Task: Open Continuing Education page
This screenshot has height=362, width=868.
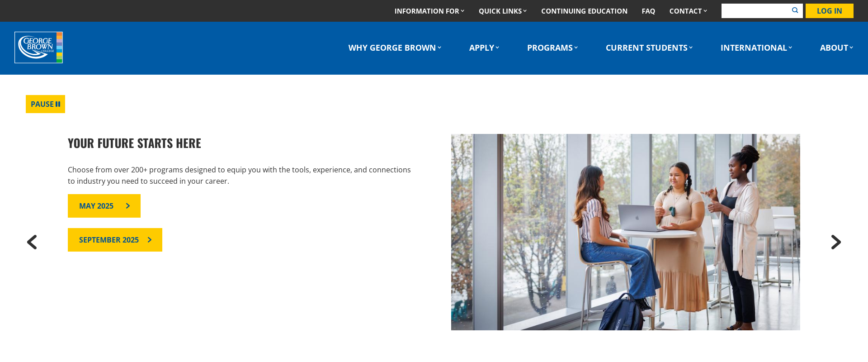Action: tap(584, 11)
